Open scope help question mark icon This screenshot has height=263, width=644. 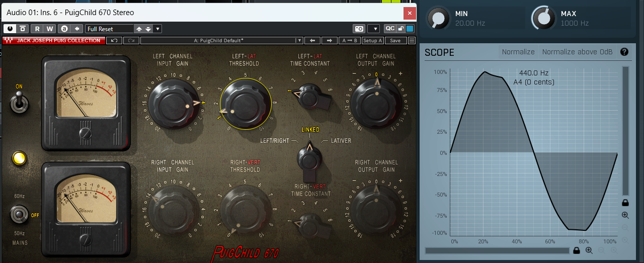(624, 52)
